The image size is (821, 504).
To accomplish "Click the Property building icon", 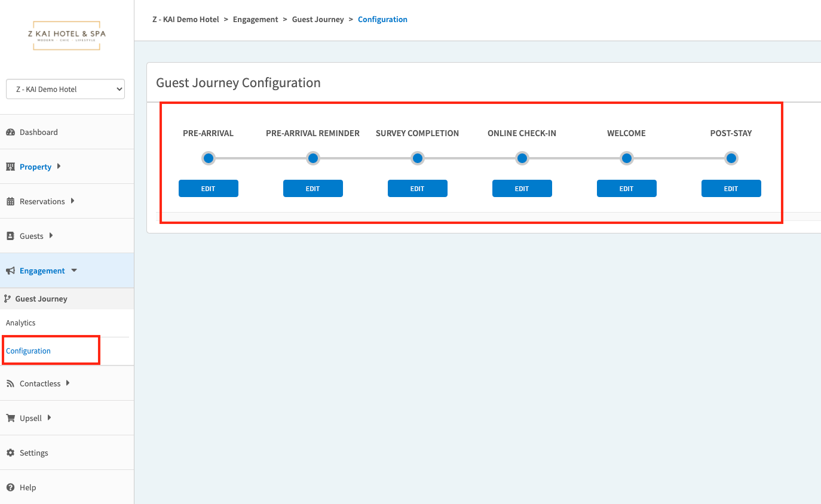I will click(x=10, y=167).
